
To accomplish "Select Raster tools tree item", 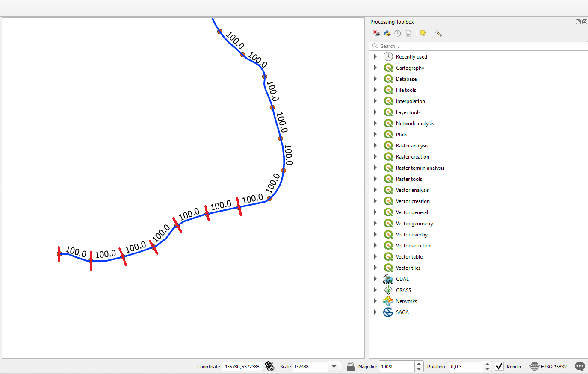I will (x=409, y=179).
